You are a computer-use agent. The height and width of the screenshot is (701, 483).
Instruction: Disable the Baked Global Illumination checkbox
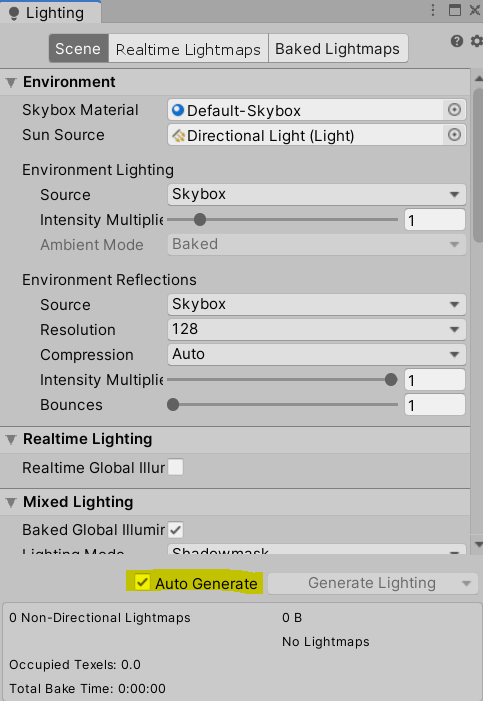[x=175, y=530]
